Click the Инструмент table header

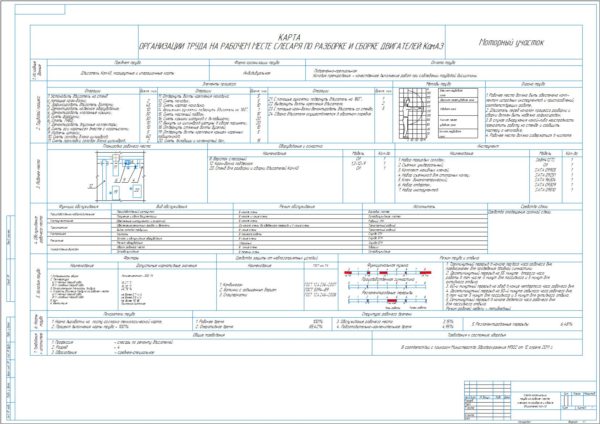[x=488, y=146]
